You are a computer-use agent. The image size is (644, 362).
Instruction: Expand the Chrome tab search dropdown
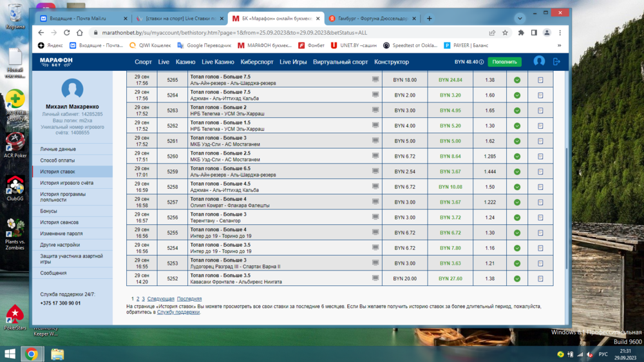pos(520,19)
